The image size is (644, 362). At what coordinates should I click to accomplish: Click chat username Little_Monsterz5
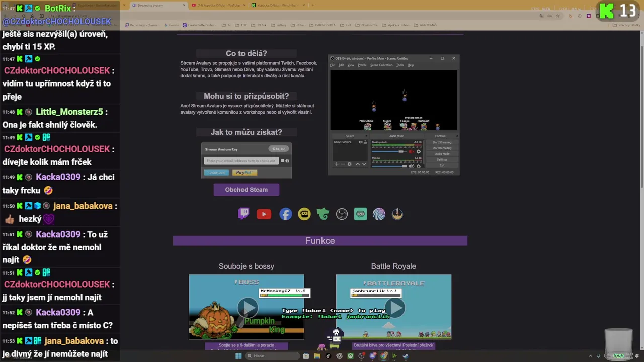pos(69,112)
